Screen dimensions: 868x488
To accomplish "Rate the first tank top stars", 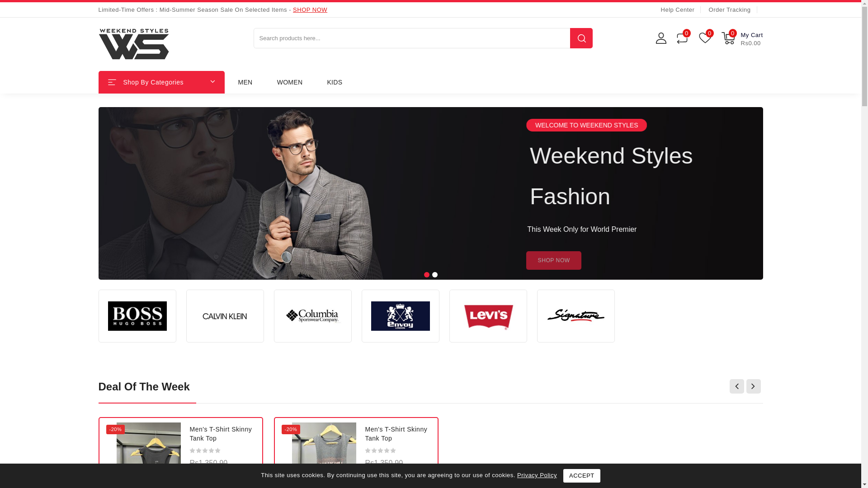I will pos(205,450).
